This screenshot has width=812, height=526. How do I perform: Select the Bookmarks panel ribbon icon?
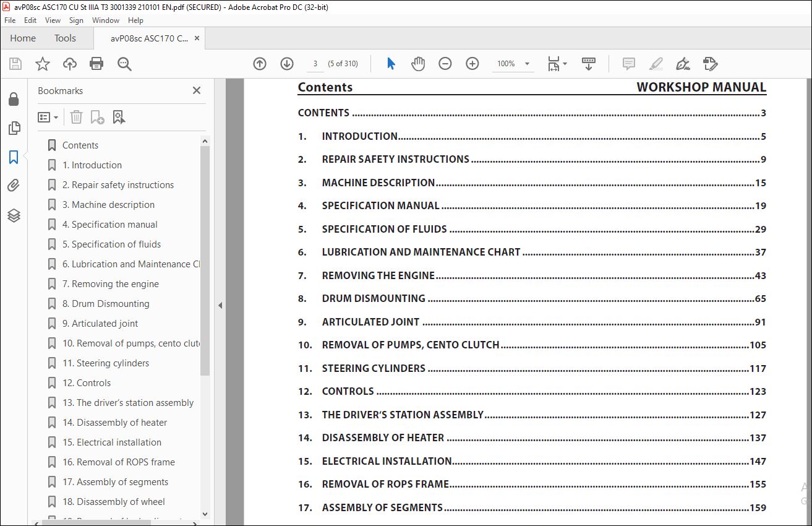14,157
